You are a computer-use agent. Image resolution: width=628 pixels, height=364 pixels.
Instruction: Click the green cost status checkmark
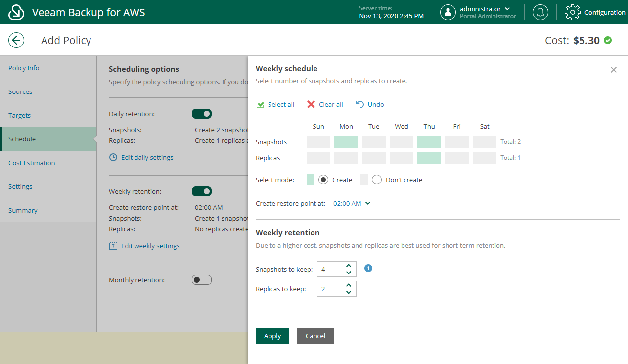[608, 40]
